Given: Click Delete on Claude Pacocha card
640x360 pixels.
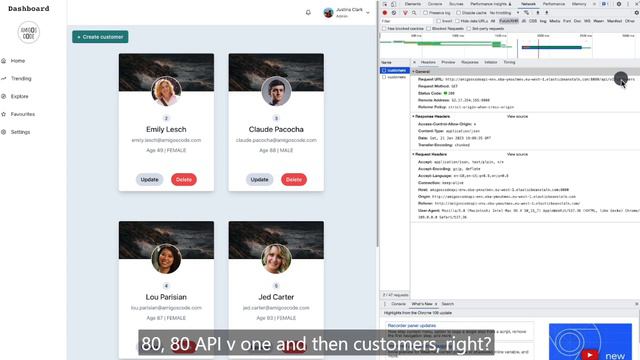Looking at the screenshot, I should (294, 180).
